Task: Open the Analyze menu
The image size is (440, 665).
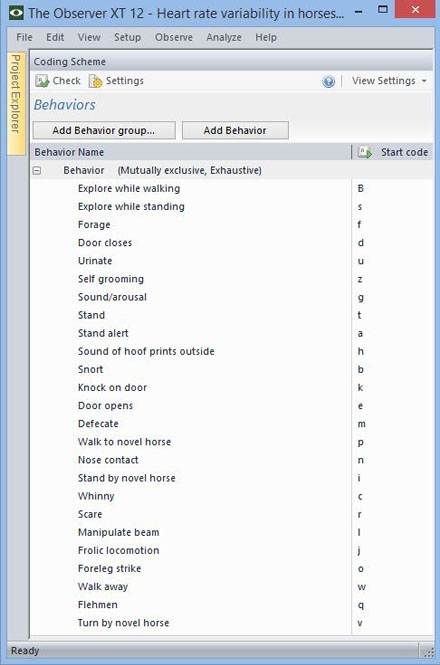Action: pyautogui.click(x=224, y=37)
